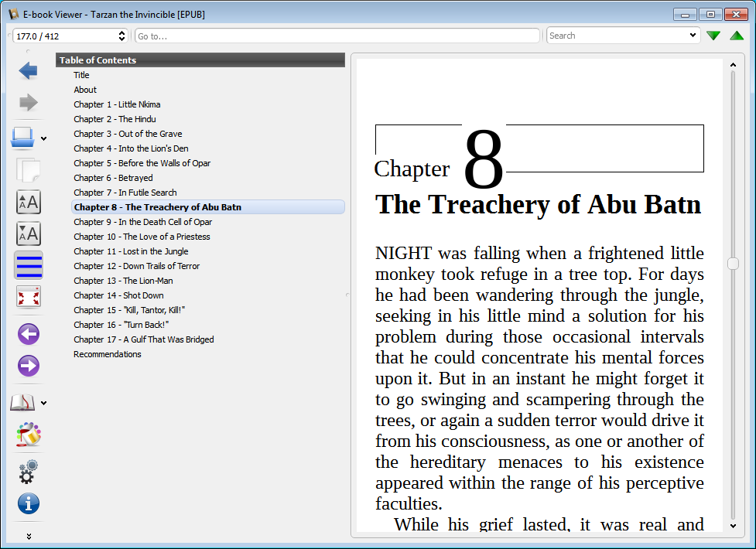Open preferences gear icon
Screen dimensions: 756x549
click(x=28, y=472)
